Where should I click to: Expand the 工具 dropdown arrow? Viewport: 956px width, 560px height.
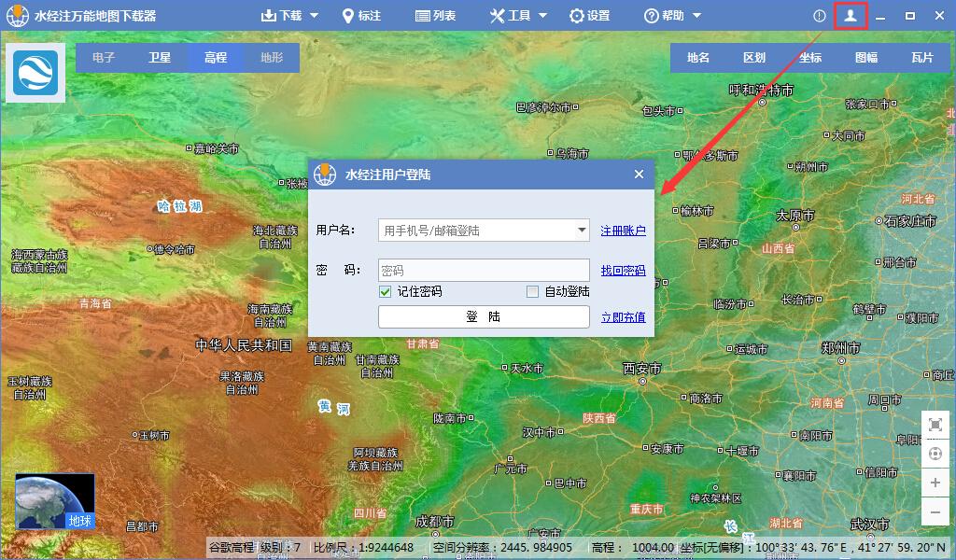click(542, 16)
